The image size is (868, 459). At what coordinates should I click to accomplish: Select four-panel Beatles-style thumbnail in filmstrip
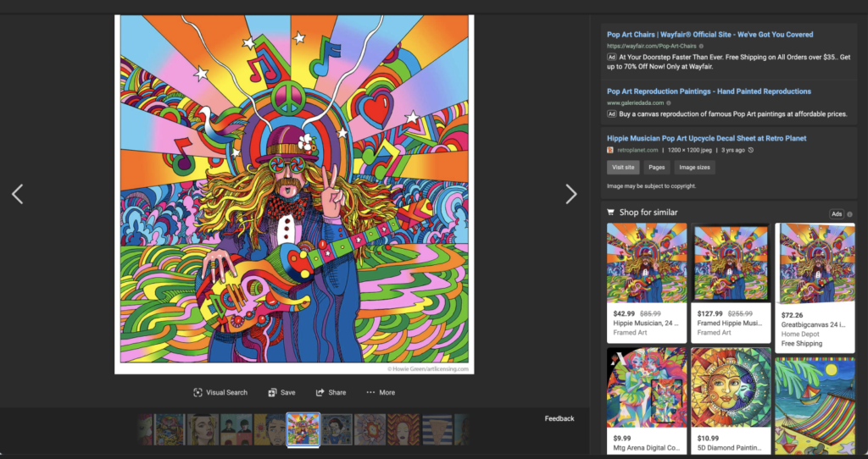(236, 429)
